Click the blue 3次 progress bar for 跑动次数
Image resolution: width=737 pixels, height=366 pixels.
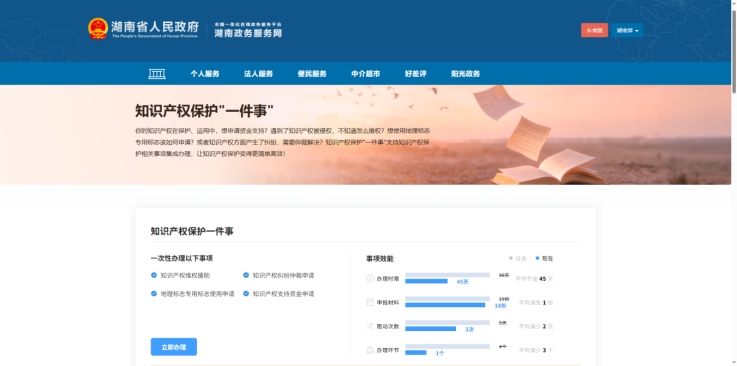click(431, 329)
